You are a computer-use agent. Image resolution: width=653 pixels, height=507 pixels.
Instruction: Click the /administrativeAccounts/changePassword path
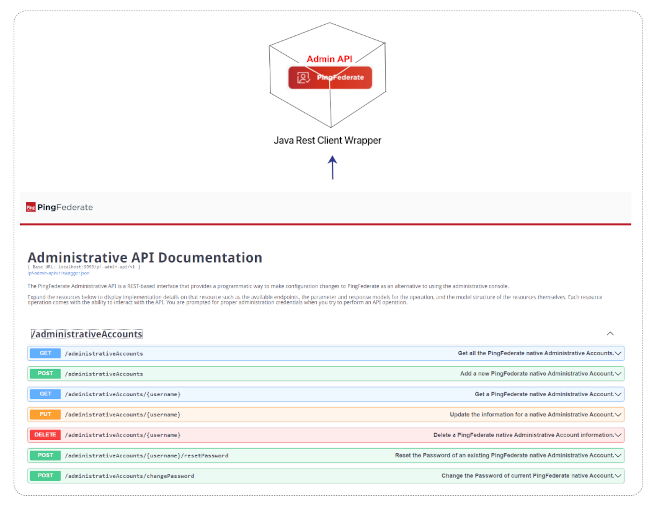click(x=129, y=476)
